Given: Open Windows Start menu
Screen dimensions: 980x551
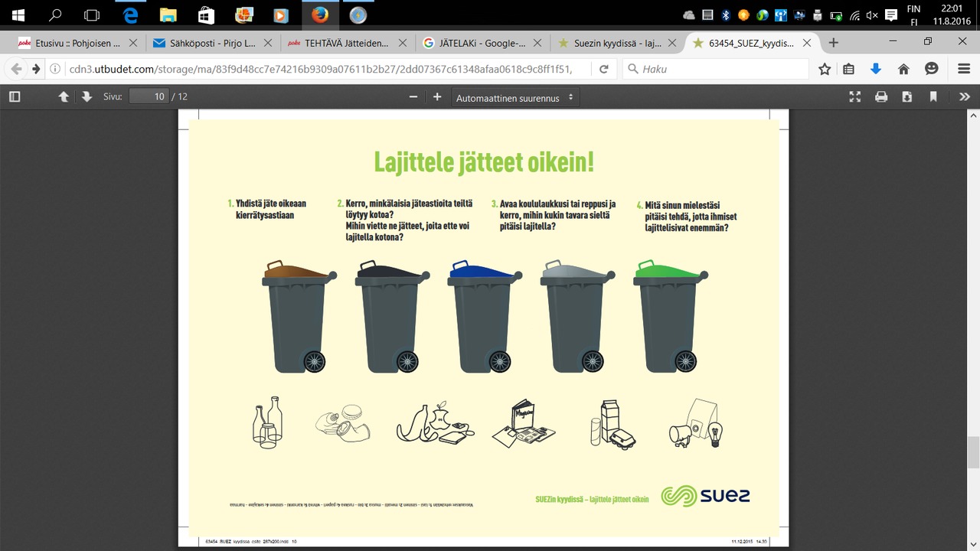Looking at the screenshot, I should click(18, 15).
